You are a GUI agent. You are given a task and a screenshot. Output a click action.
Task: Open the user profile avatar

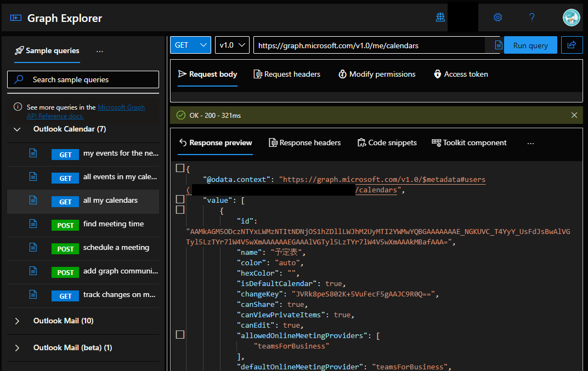(x=571, y=17)
